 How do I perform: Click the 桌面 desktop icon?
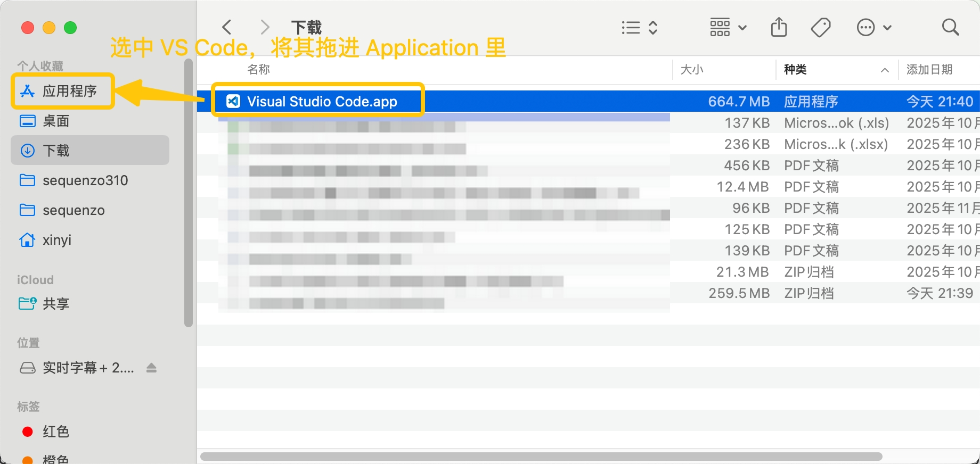point(27,121)
